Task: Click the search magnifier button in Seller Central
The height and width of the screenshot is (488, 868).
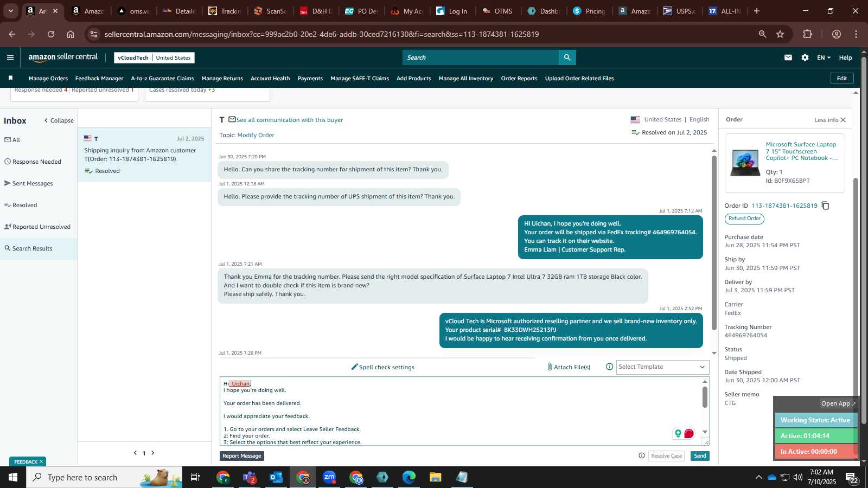Action: (567, 57)
